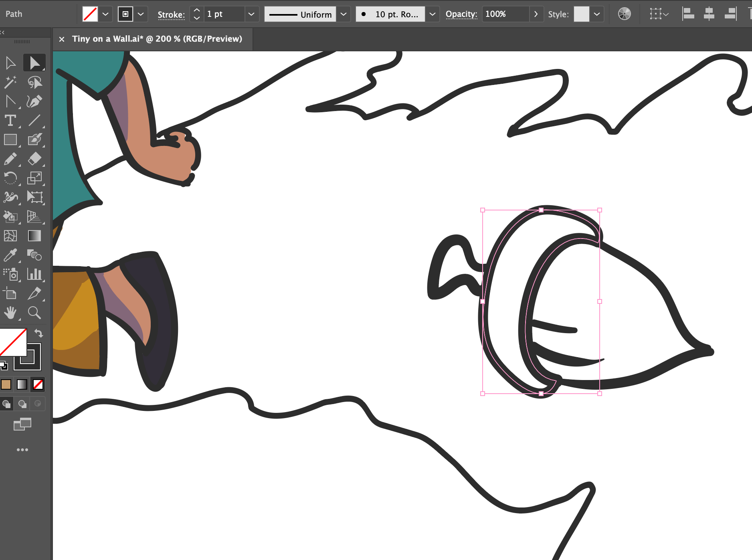Viewport: 752px width, 560px height.
Task: Switch to the Pen tool
Action: pos(35,101)
